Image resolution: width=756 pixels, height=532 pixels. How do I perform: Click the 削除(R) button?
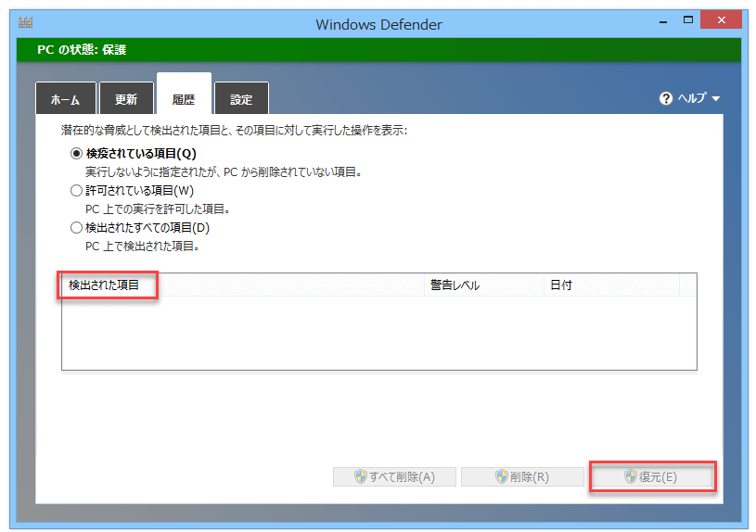(522, 476)
